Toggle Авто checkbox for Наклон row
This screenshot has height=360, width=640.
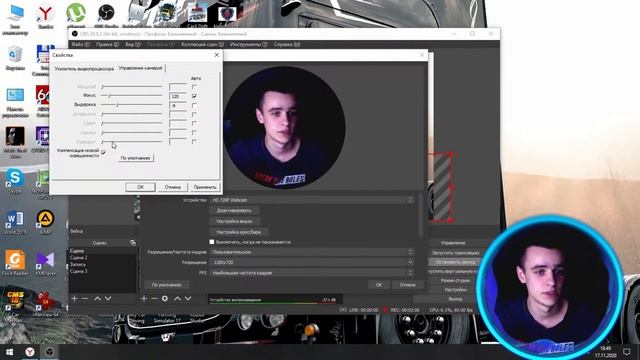(x=194, y=133)
